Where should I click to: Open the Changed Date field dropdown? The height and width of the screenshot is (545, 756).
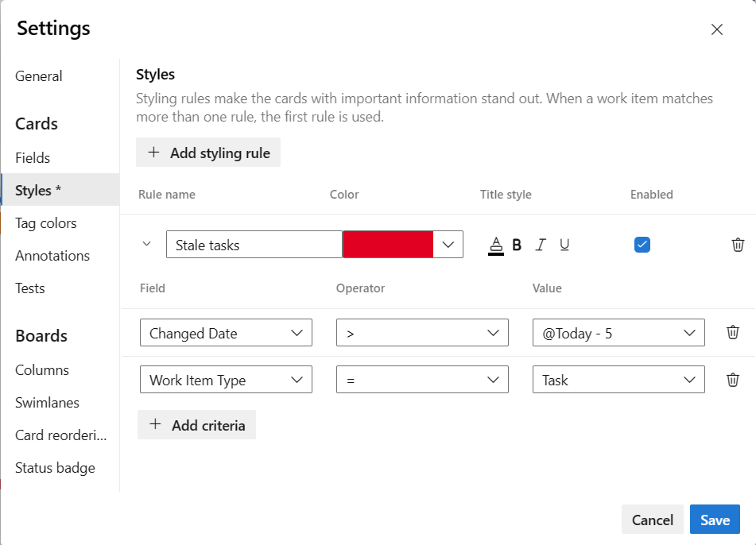pos(226,332)
